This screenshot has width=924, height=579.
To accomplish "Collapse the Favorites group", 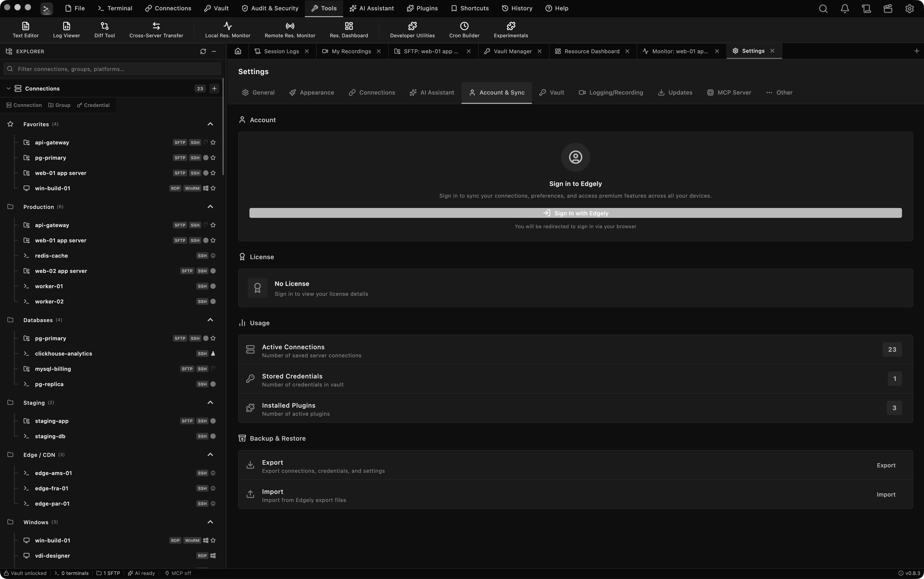I will (210, 124).
